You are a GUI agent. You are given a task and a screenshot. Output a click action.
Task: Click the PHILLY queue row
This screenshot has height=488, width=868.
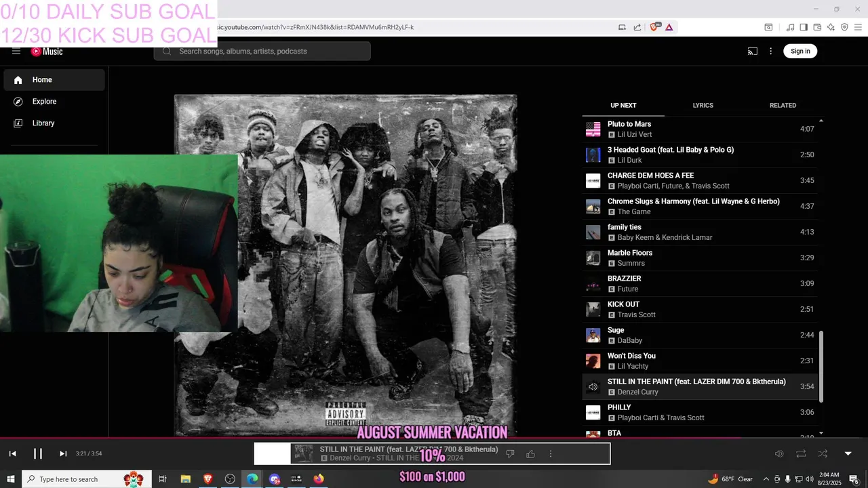click(x=700, y=412)
